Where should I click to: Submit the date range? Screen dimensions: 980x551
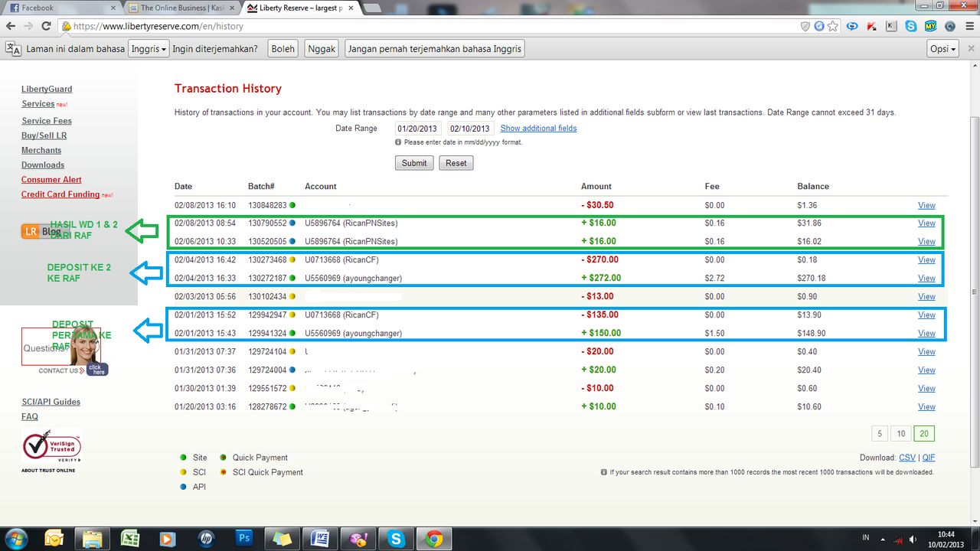pyautogui.click(x=414, y=163)
